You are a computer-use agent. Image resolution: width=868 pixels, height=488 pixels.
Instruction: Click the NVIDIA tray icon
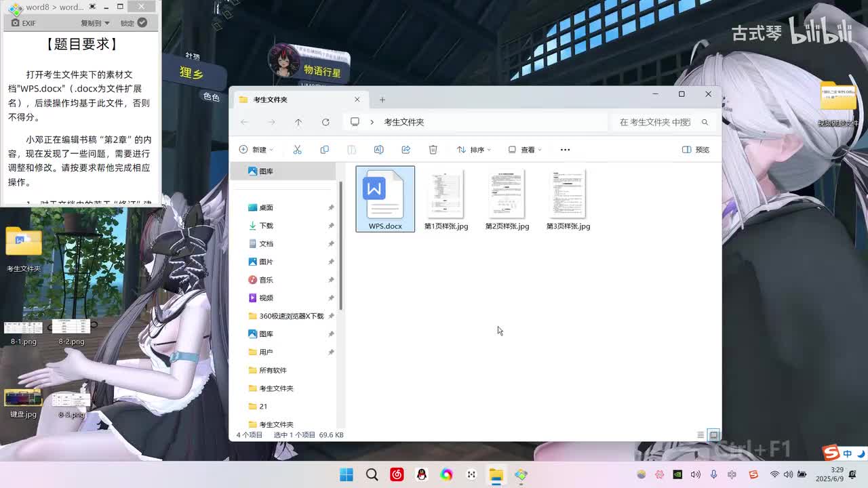677,474
